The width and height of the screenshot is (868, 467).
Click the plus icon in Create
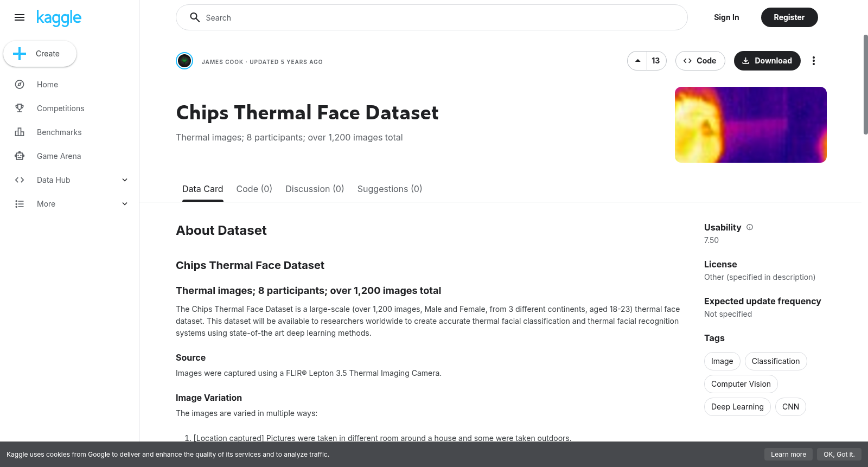(20, 54)
